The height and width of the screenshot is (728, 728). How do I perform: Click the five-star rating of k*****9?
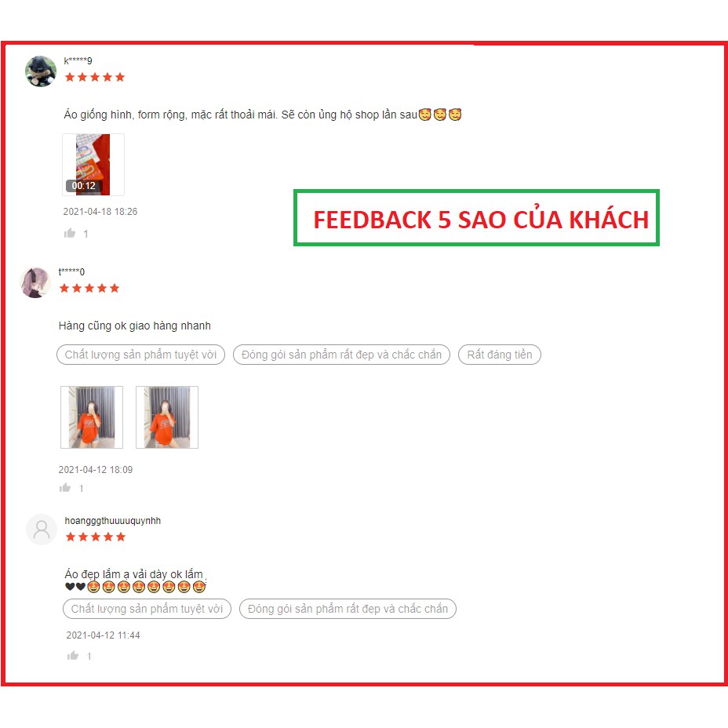point(95,77)
